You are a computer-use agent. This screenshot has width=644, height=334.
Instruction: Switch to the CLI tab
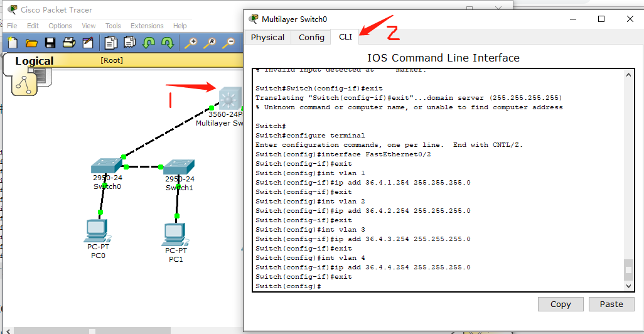[345, 36]
